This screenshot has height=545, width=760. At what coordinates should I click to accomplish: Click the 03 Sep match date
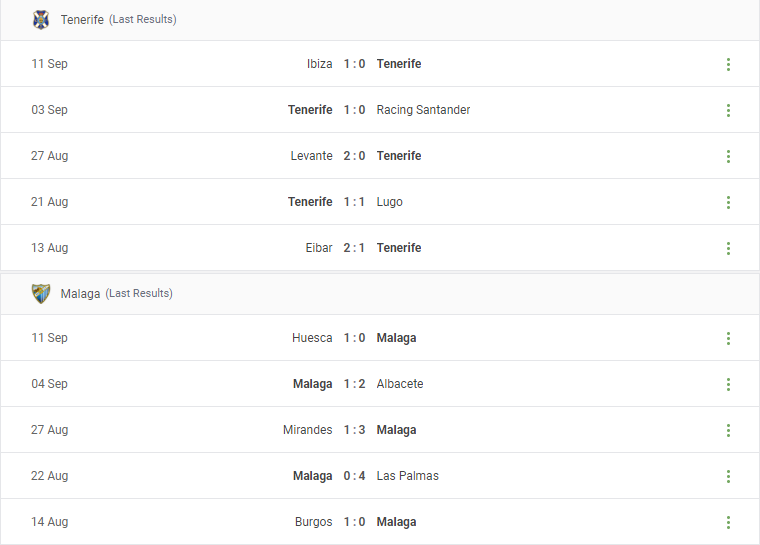(x=49, y=110)
